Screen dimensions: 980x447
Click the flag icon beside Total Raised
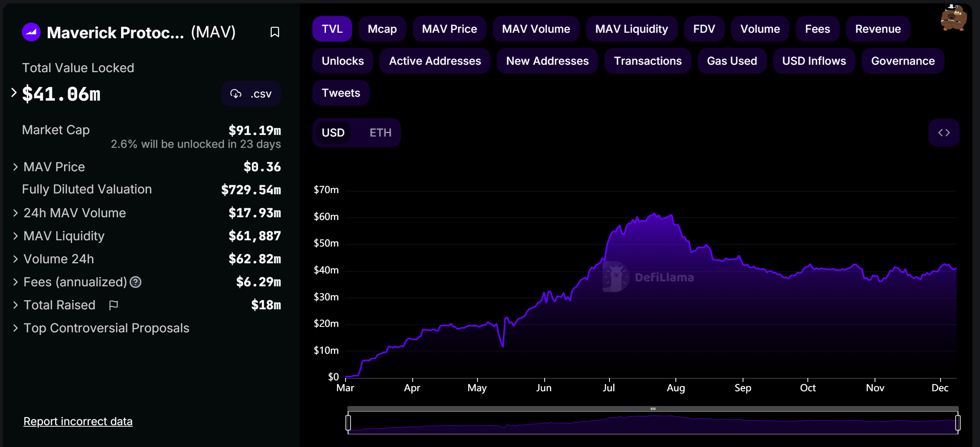(x=113, y=305)
